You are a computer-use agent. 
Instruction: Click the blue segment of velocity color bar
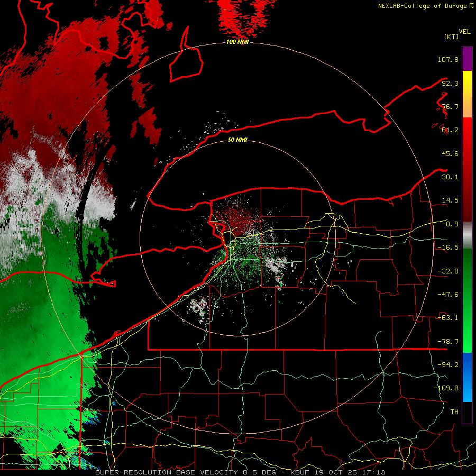(x=467, y=377)
